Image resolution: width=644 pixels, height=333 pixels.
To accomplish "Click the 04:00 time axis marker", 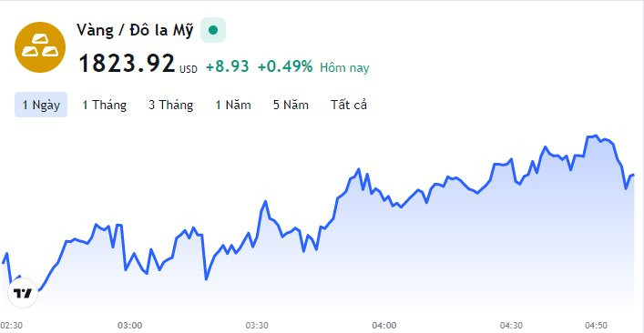I will click(x=384, y=326).
